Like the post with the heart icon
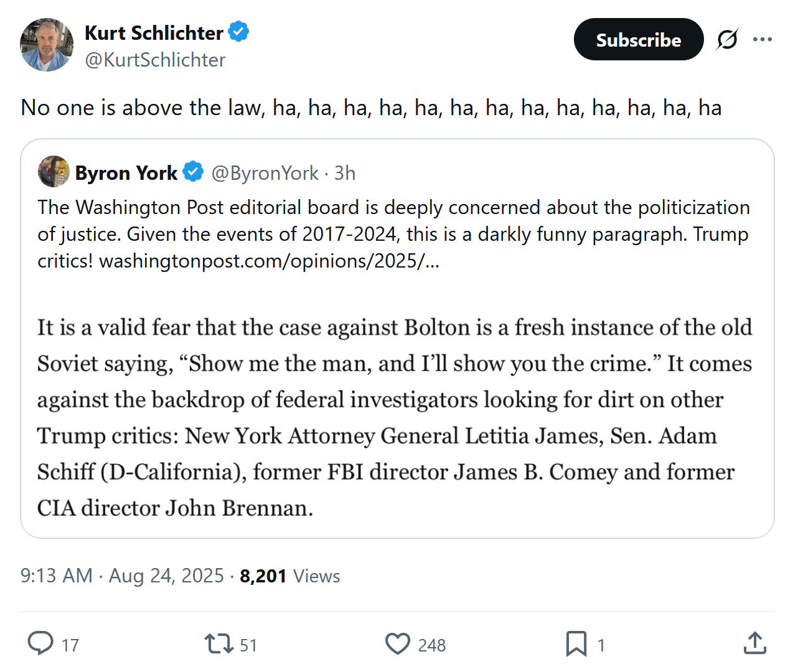Image resolution: width=793 pixels, height=672 pixels. 397,643
